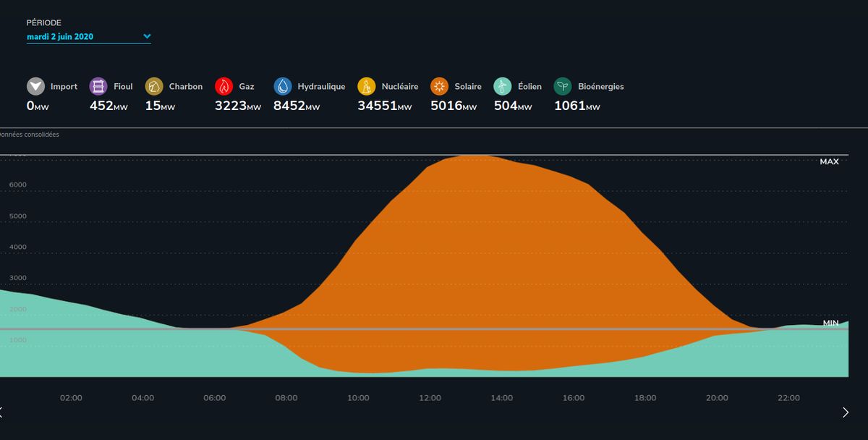Click the blue Hydraulique water drop icon

(x=283, y=87)
